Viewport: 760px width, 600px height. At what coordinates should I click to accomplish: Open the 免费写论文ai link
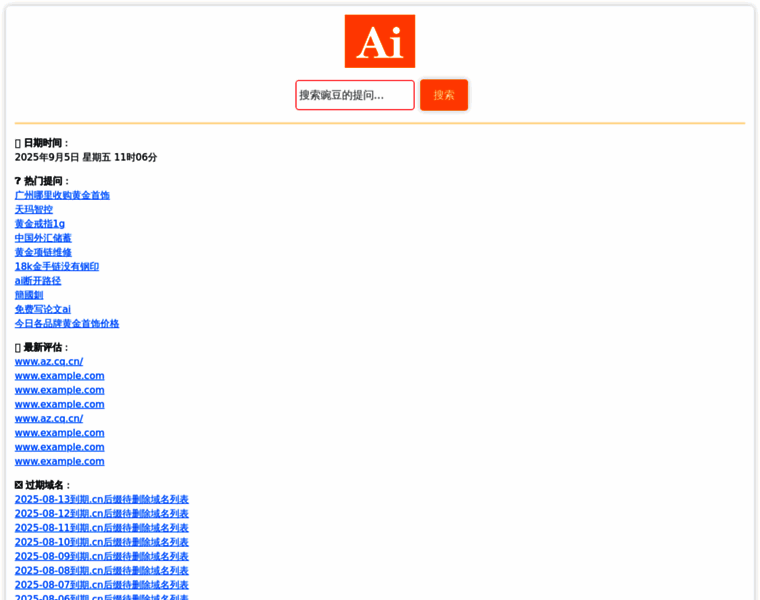(43, 309)
